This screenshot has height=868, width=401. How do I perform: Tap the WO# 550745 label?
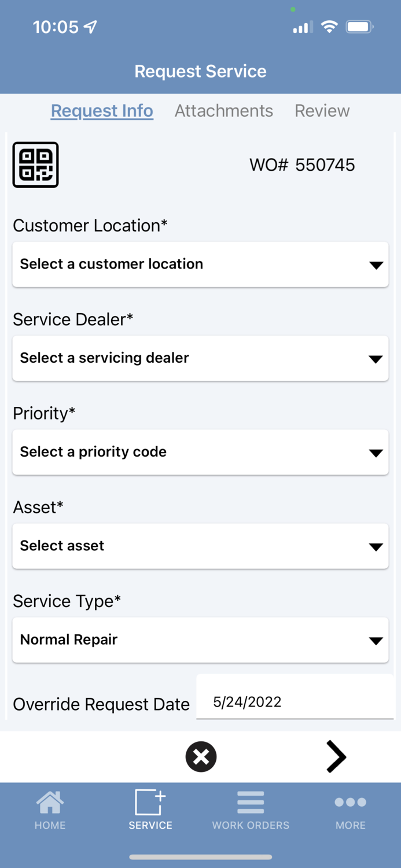point(302,164)
